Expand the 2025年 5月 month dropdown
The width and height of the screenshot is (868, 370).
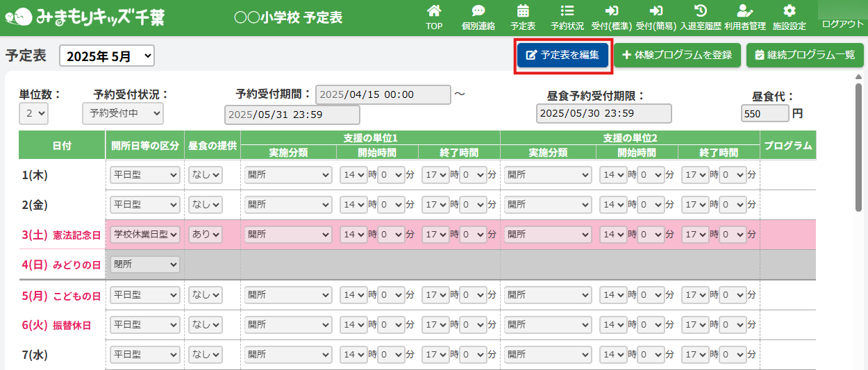click(x=107, y=56)
